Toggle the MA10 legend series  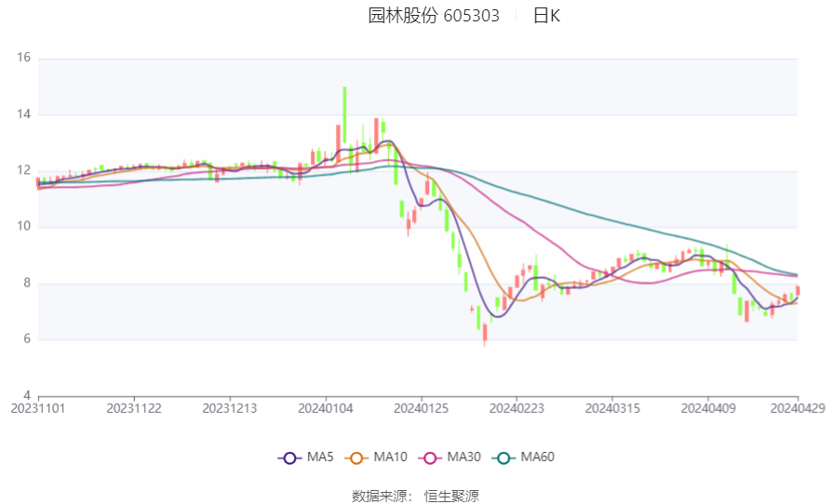coord(376,458)
